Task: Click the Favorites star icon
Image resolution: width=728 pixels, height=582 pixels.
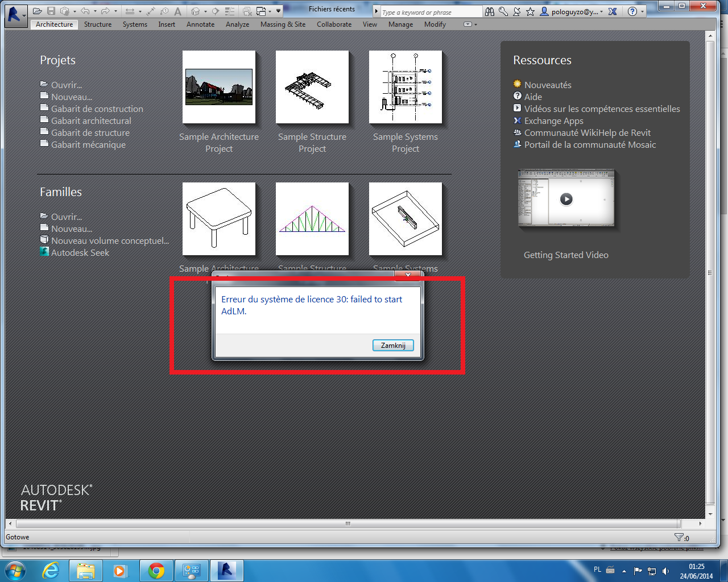Action: (x=530, y=11)
